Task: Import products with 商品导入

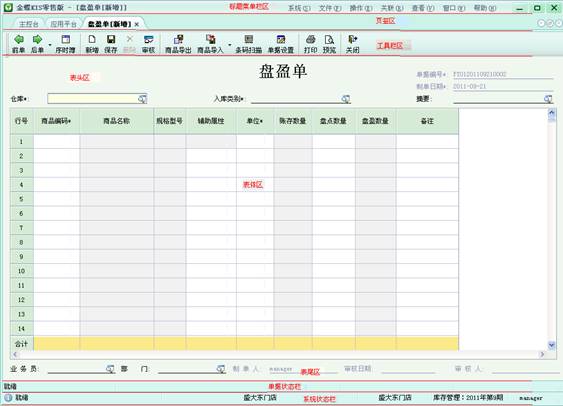Action: 210,44
